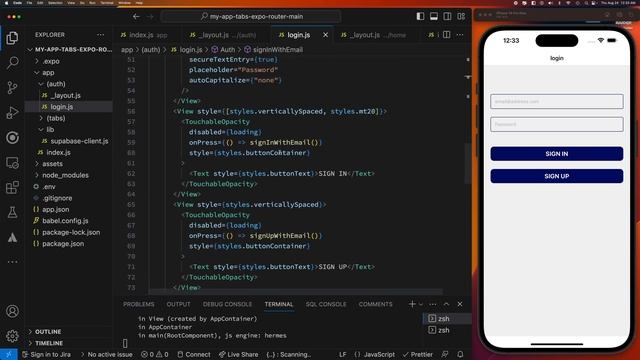
Task: Add a new terminal with plus icon
Action: click(x=412, y=304)
